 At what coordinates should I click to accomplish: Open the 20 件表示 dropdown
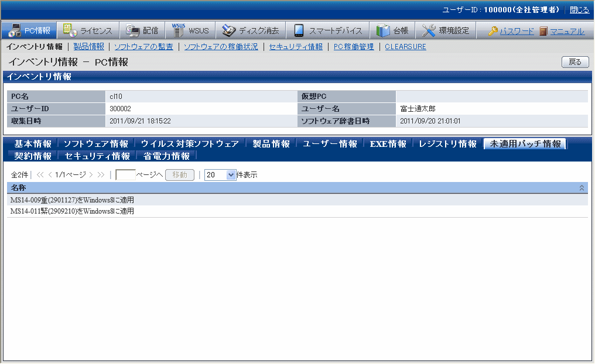tap(220, 175)
